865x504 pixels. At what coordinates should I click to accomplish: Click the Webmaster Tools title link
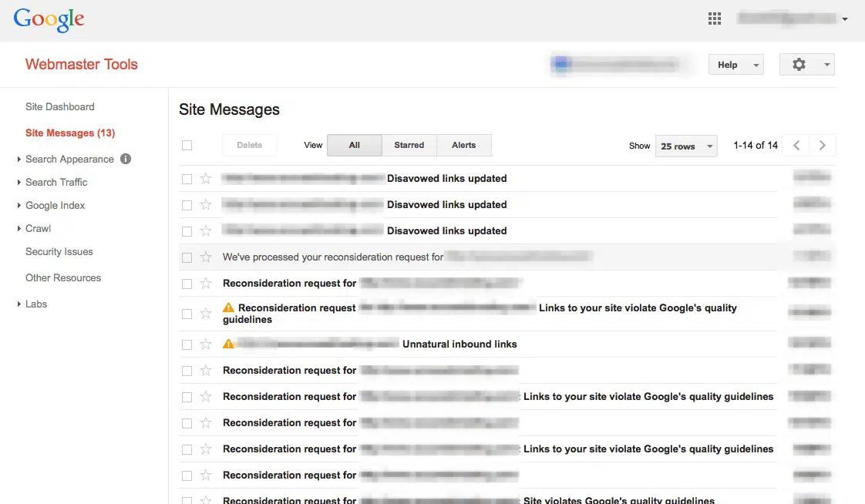click(82, 64)
